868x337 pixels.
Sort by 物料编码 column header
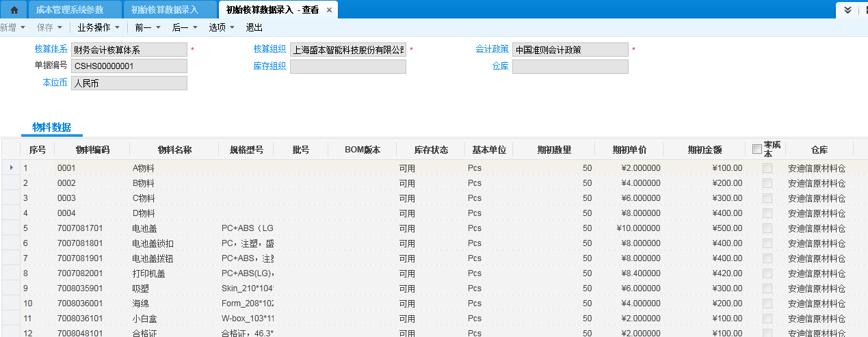click(x=92, y=150)
